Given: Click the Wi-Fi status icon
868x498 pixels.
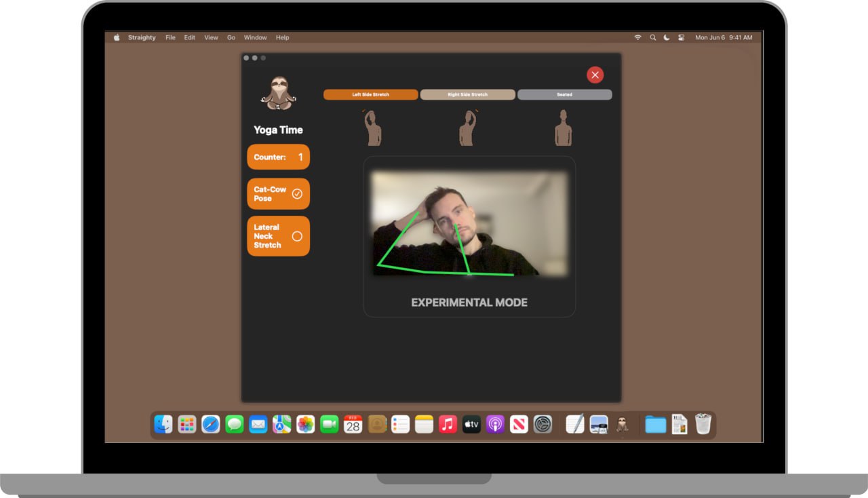Looking at the screenshot, I should coord(637,37).
